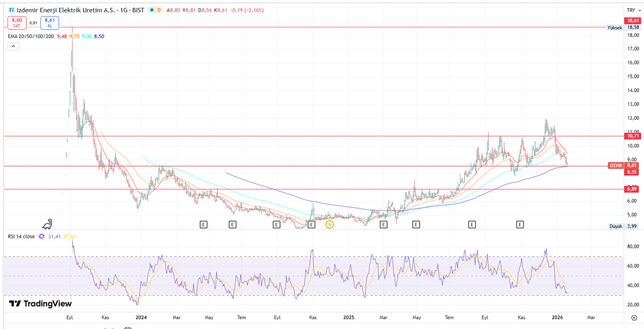Click the Düşük low price label
644x329 pixels.
(x=615, y=226)
